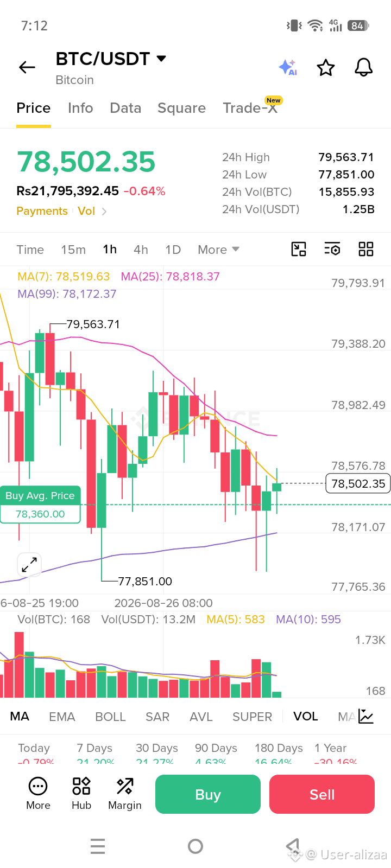Switch to the Trade-X tab

point(250,108)
